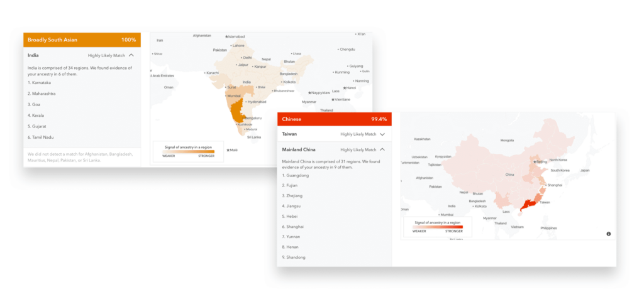Select Goa in the India list

click(34, 105)
